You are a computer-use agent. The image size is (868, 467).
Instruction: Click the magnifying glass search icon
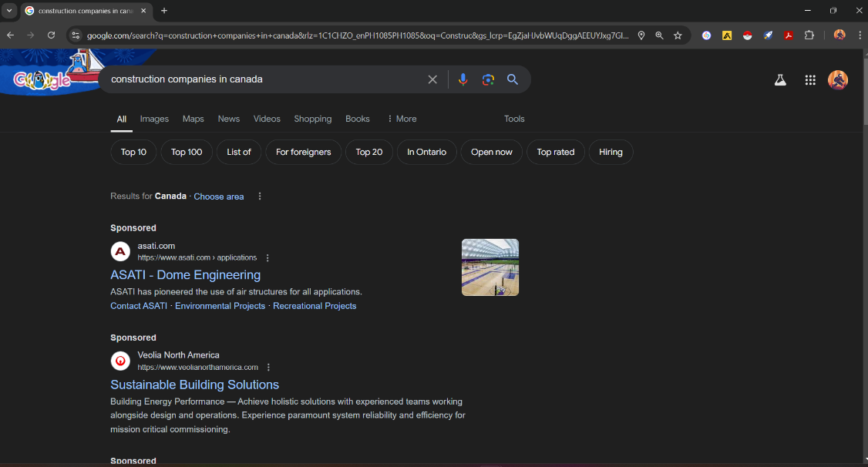point(513,79)
